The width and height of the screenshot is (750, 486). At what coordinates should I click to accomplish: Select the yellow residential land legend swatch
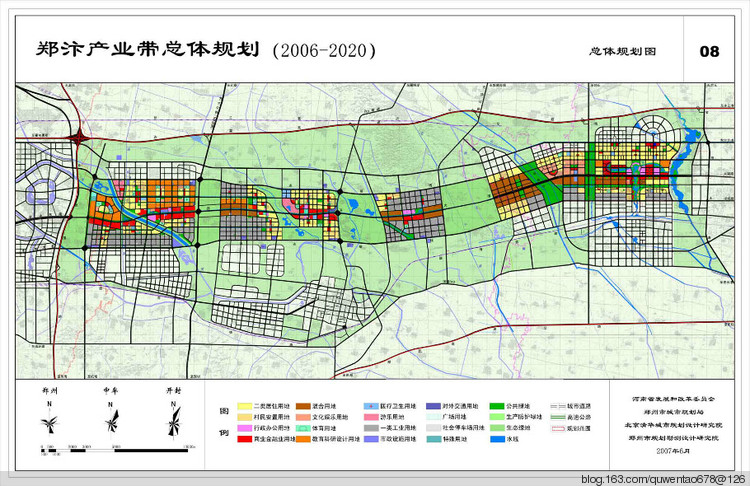pos(244,406)
